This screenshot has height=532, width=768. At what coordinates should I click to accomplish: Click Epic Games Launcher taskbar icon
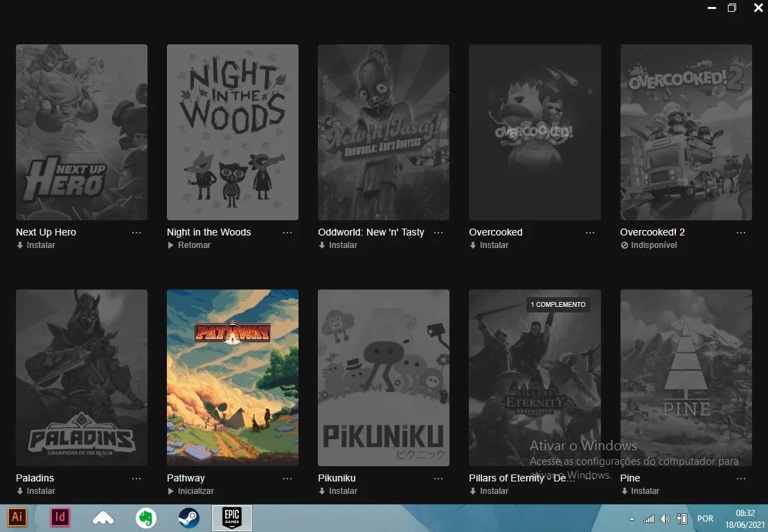click(x=232, y=517)
